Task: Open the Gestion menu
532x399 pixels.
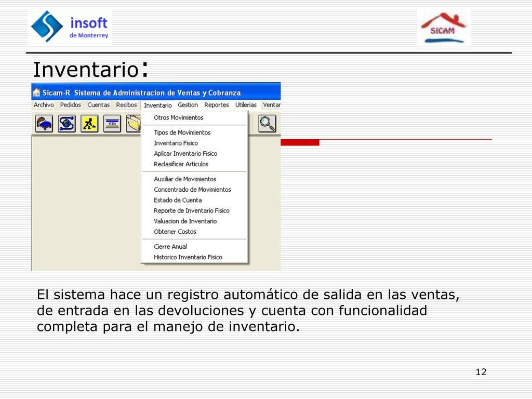Action: pos(188,105)
